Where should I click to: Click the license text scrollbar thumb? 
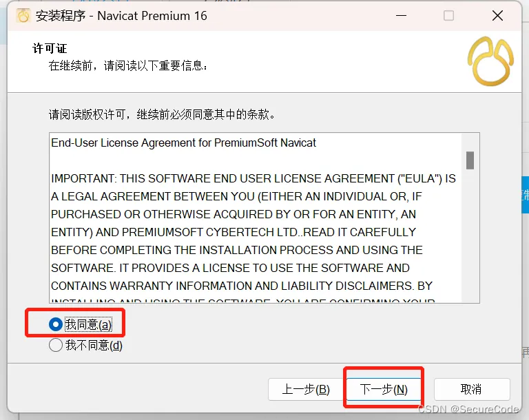tap(470, 160)
